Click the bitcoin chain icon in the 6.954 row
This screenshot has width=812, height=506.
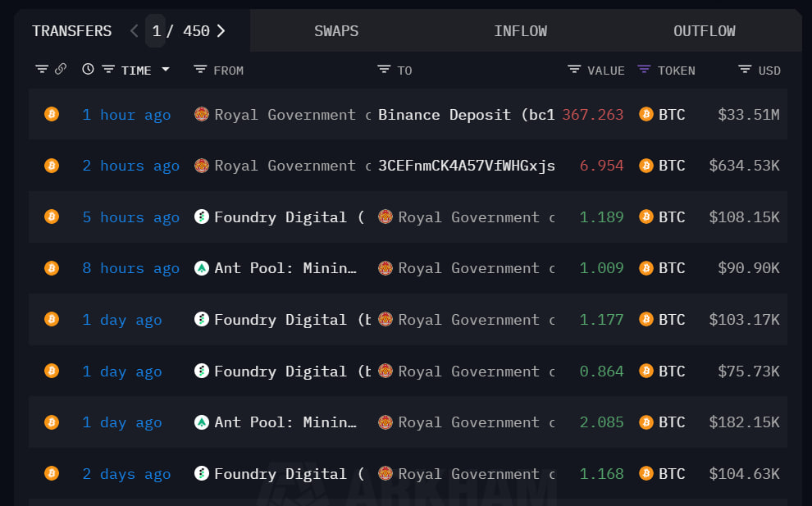tap(52, 166)
